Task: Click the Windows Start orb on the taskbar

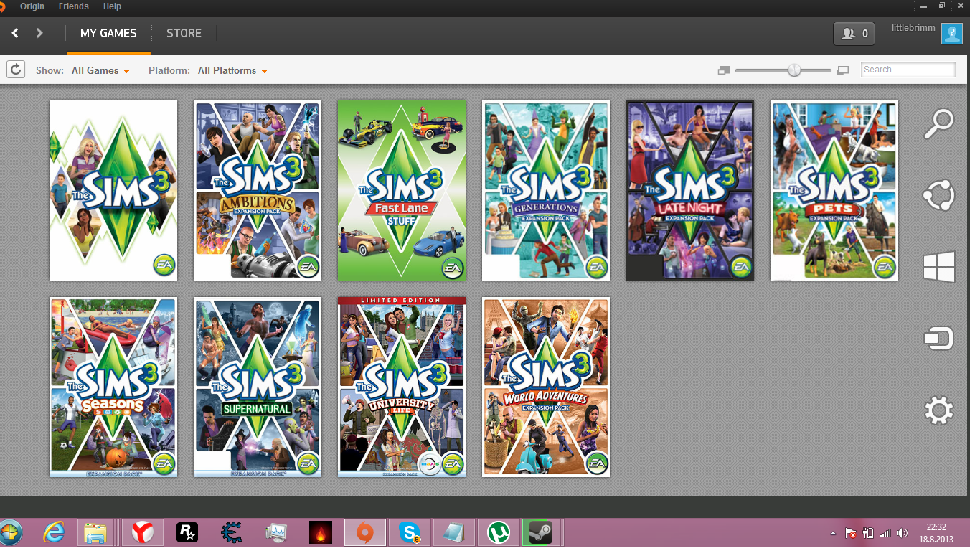Action: point(10,533)
